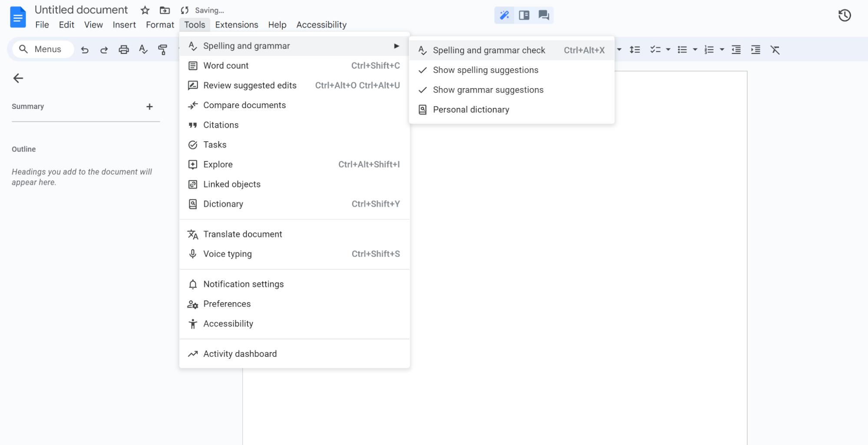This screenshot has height=445, width=868.
Task: Open Citations
Action: 294,125
